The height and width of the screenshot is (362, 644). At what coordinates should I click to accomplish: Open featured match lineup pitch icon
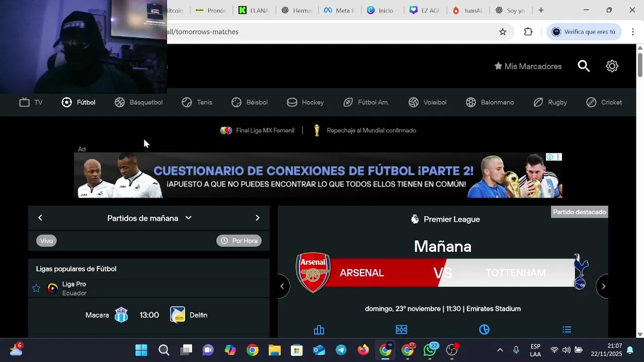tap(401, 330)
